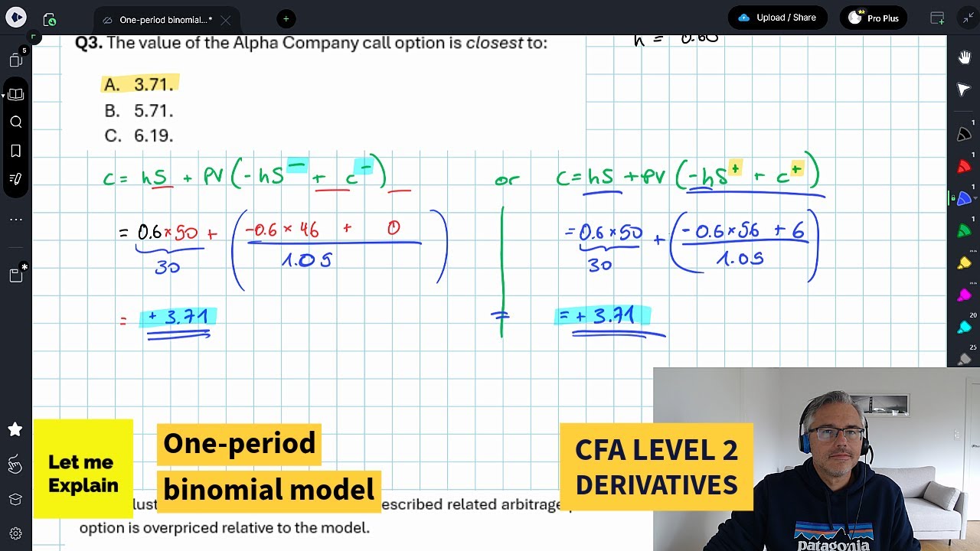Close the One-period binomial tab

(225, 20)
